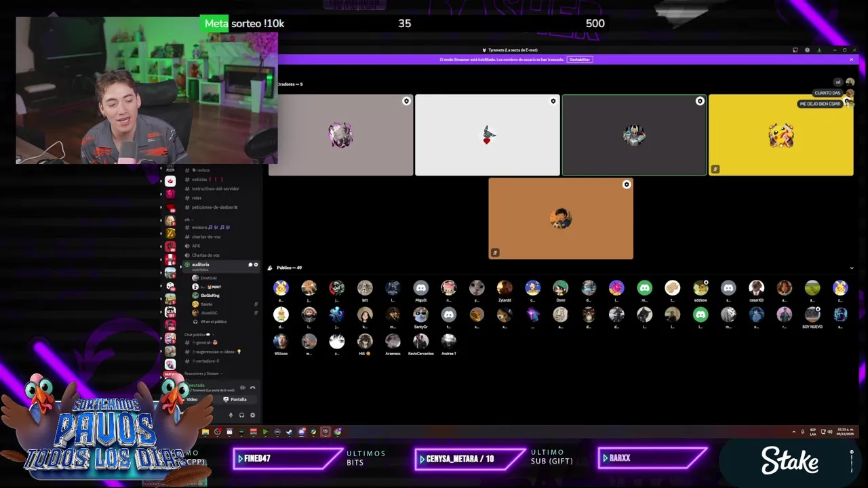Click the muted mic badge on yellow tile
Image resolution: width=868 pixels, height=488 pixels.
point(715,169)
